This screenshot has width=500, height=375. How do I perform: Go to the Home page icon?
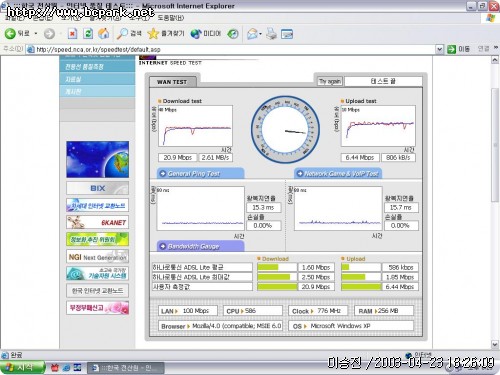[x=104, y=34]
